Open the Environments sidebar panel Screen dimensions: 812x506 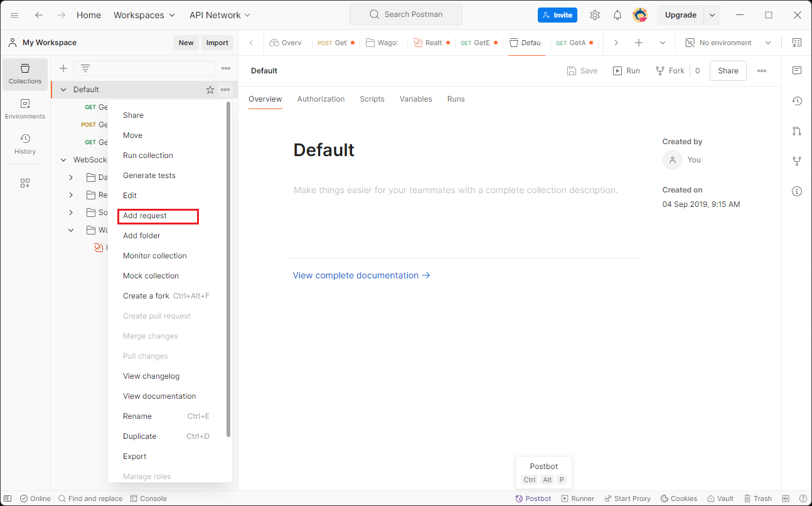[25, 109]
